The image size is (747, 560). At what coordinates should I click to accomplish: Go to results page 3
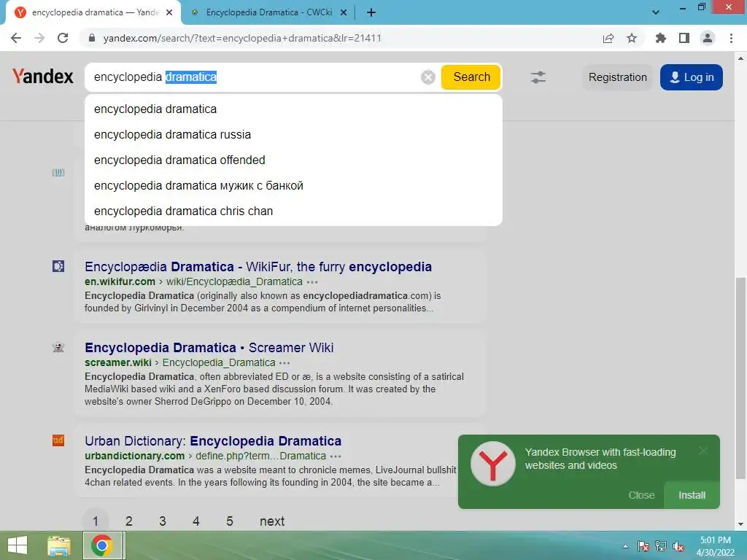(163, 521)
